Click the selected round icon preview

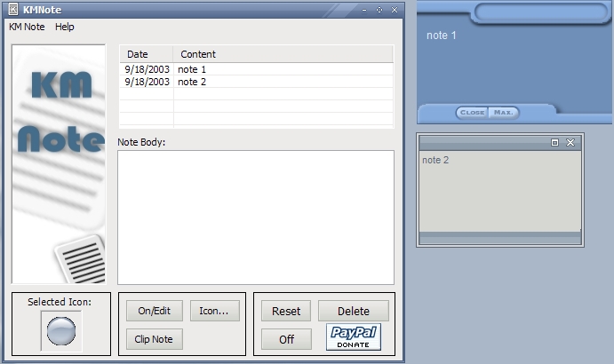pos(61,331)
